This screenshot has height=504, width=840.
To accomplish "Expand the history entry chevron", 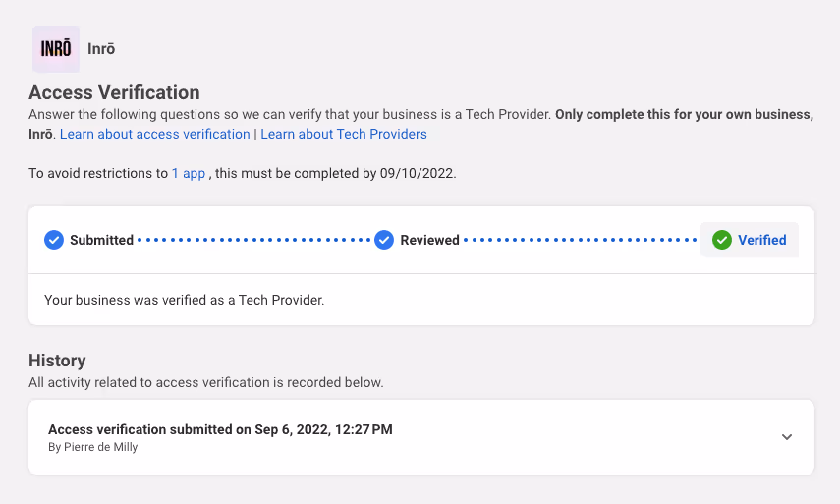I will click(x=786, y=437).
